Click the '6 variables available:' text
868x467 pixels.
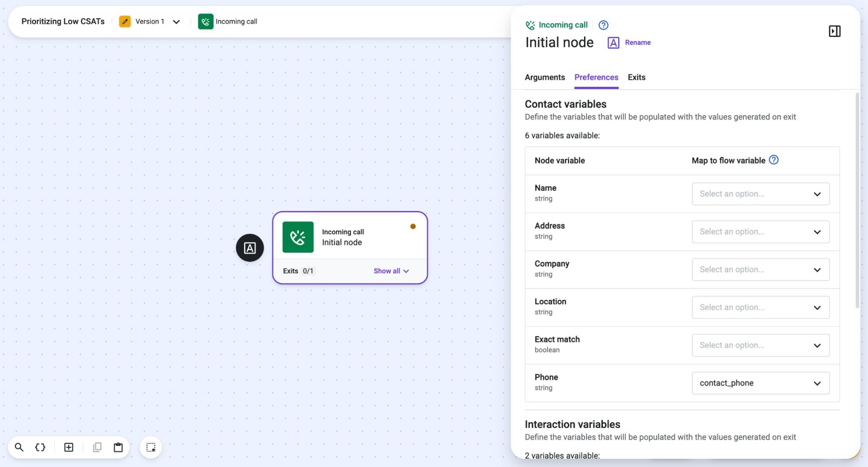coord(562,135)
